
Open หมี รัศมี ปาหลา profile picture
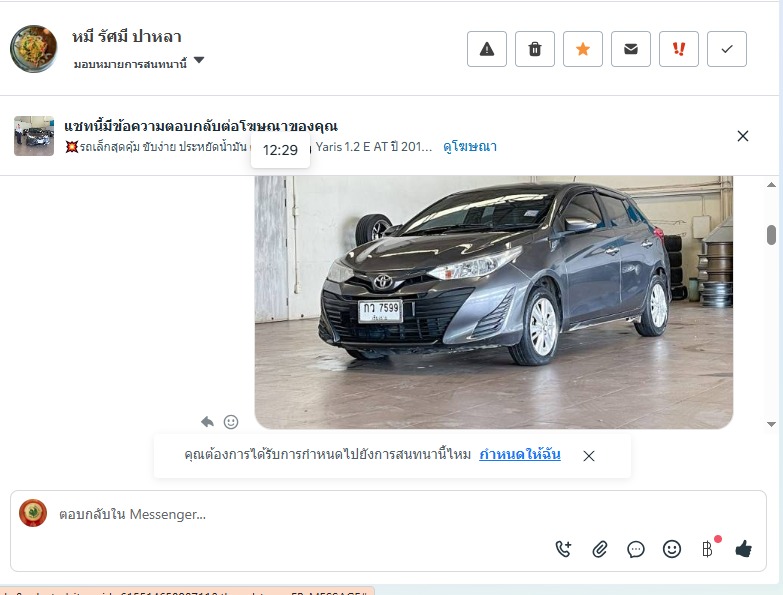point(33,48)
